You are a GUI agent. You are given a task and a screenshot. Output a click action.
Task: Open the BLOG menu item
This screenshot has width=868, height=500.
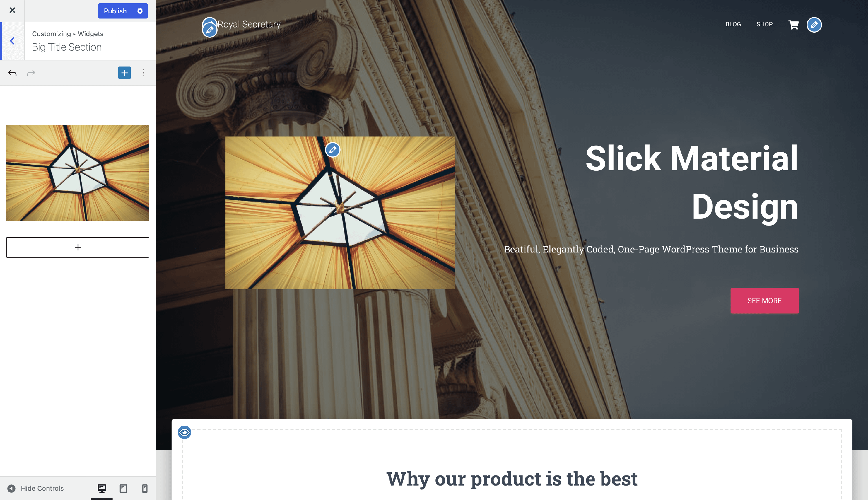click(733, 24)
